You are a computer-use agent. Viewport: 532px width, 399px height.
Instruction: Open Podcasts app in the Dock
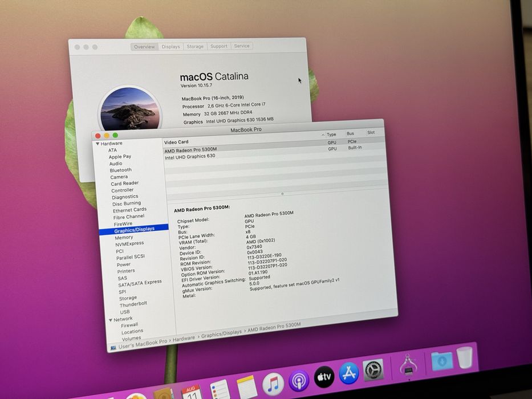click(x=299, y=380)
